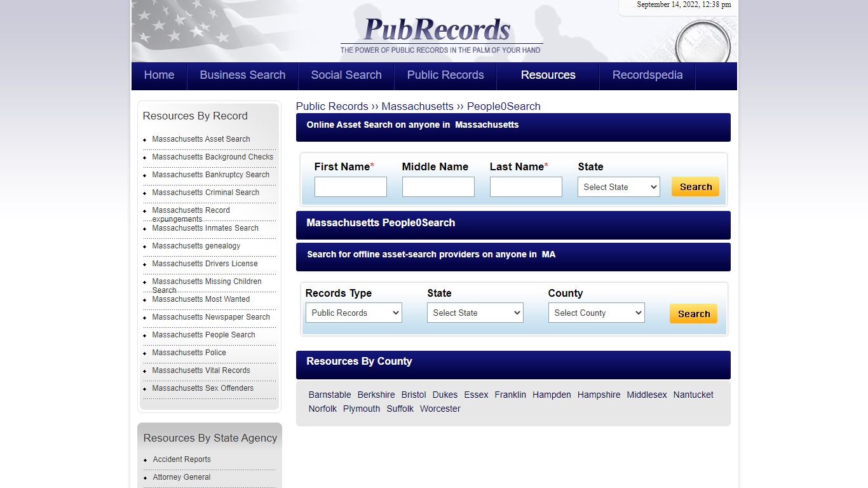Select Berkshire county
868x488 pixels.
click(376, 395)
